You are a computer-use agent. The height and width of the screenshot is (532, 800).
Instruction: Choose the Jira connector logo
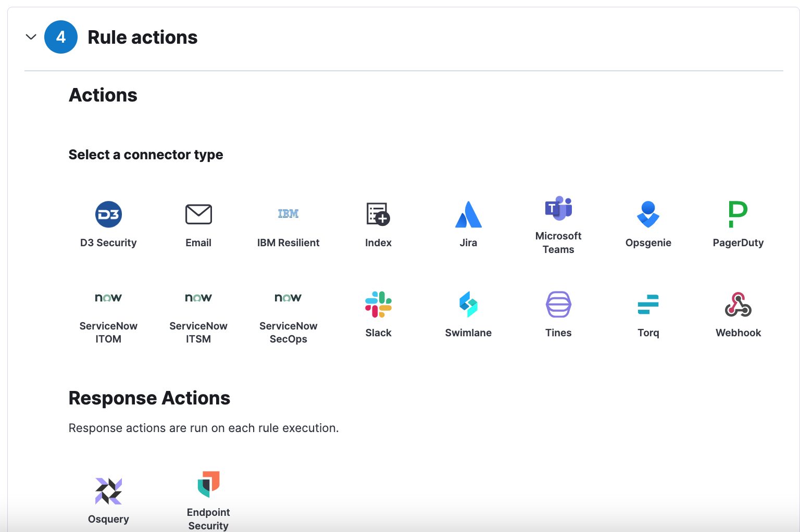click(x=468, y=214)
